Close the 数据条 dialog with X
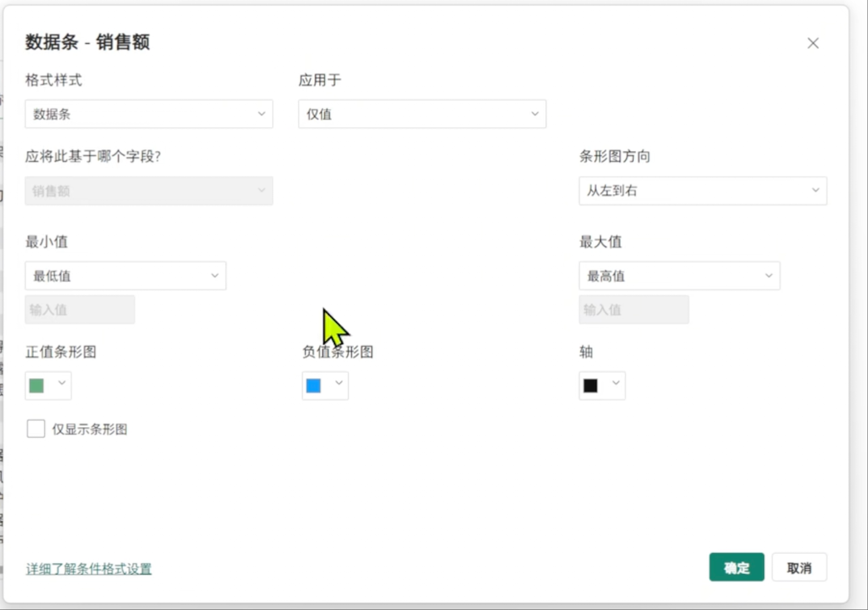The width and height of the screenshot is (868, 610). (813, 43)
